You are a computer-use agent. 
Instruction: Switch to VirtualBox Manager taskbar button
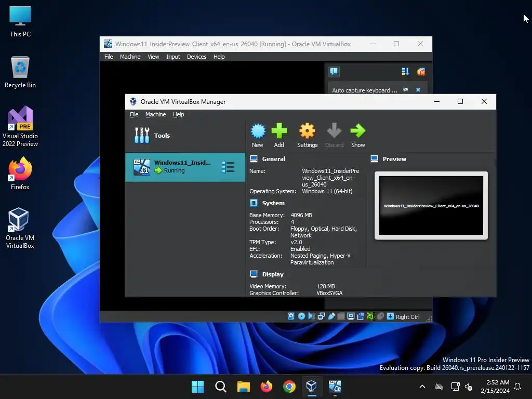coord(312,387)
